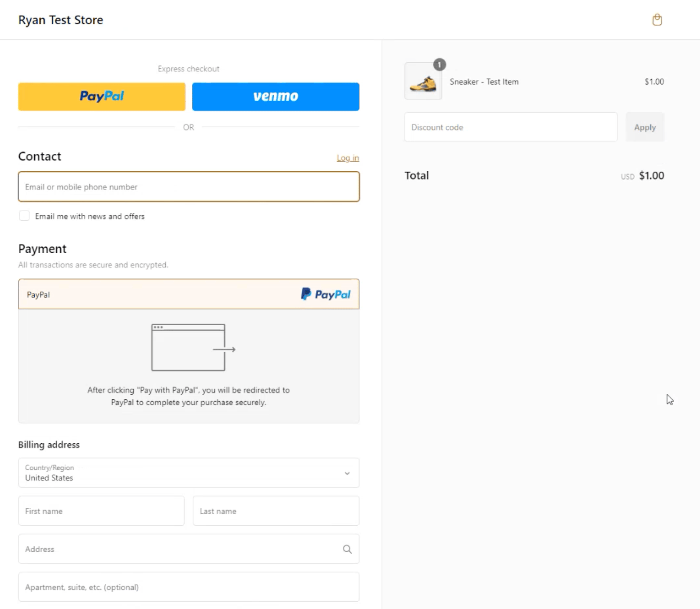Open the United States country selector
This screenshot has width=700, height=609.
(189, 473)
